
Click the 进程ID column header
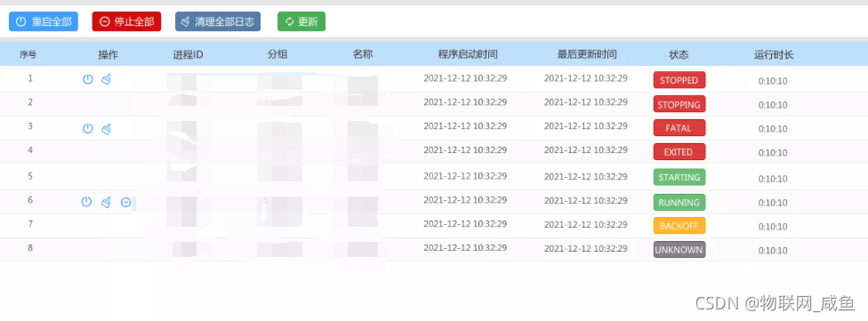click(x=189, y=54)
